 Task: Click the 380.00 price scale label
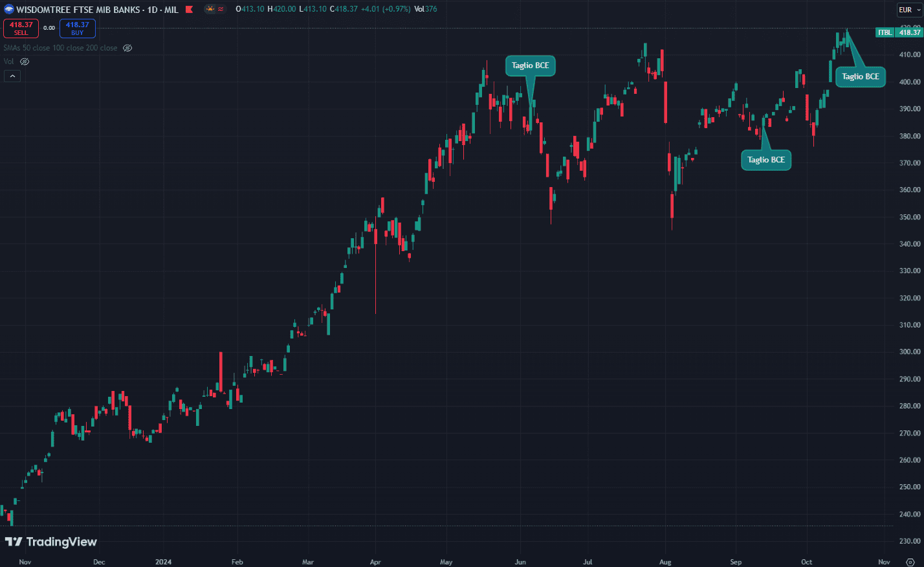(910, 136)
